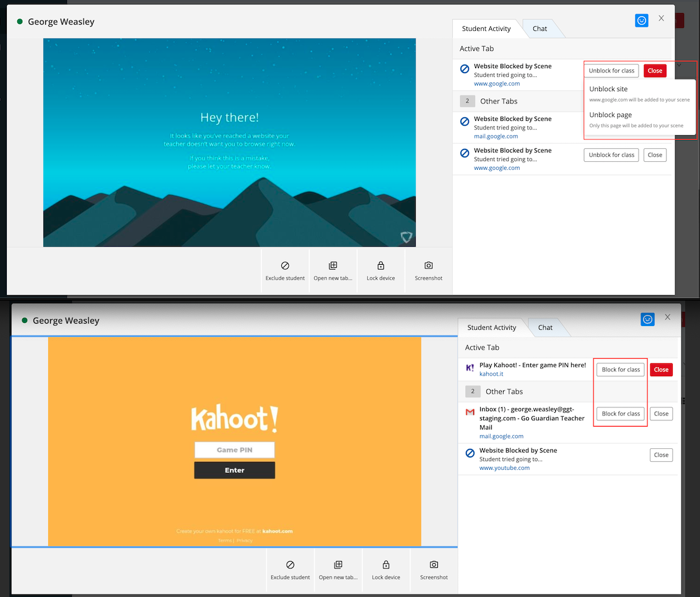Open www.youtube.com link in bottom window
Image resolution: width=700 pixels, height=597 pixels.
tap(504, 468)
